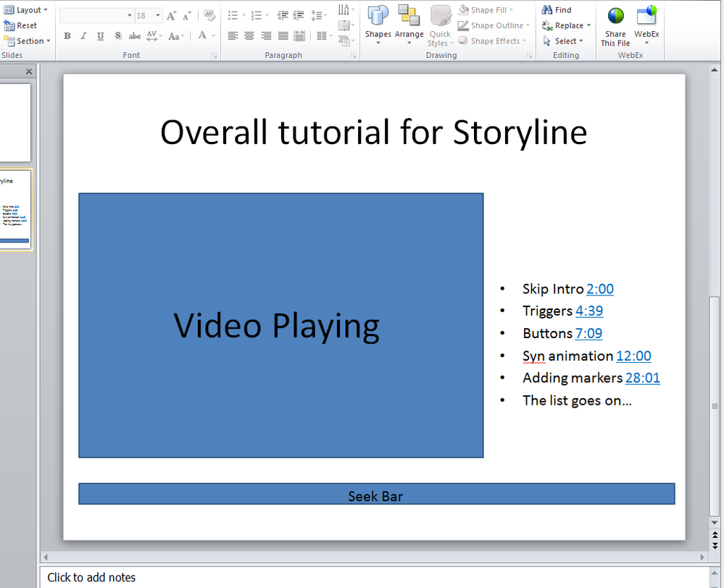Toggle underline text formatting
This screenshot has height=588, width=724.
(x=100, y=36)
